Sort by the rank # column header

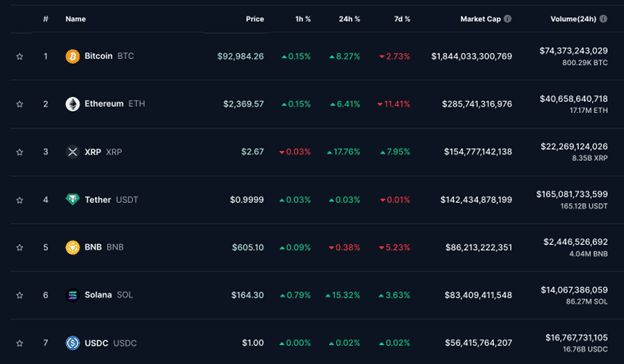[45, 19]
